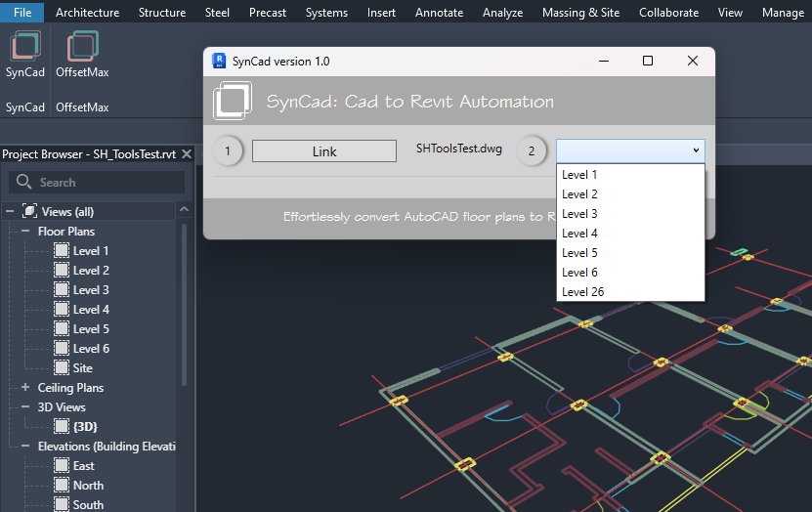Collapse the Floor Plans node

tap(25, 231)
